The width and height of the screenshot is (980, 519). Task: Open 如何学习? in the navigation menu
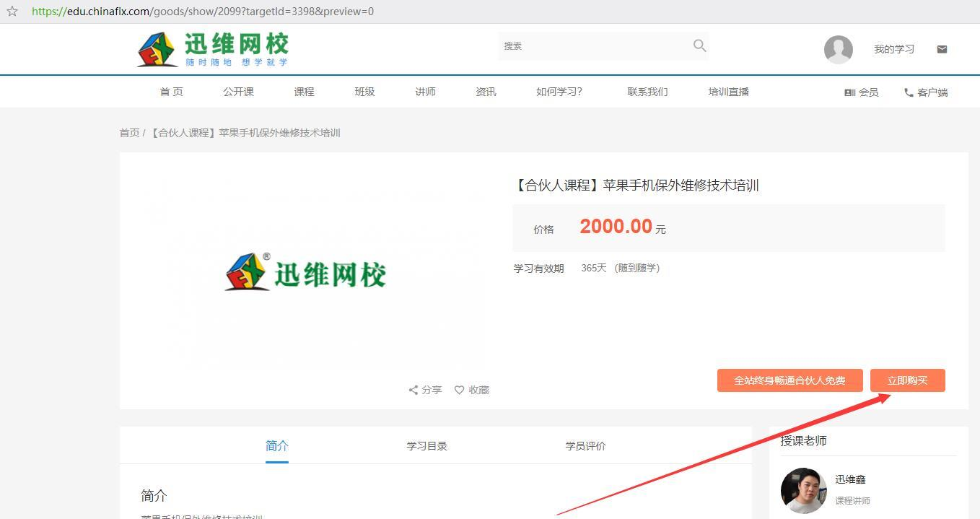coord(559,92)
